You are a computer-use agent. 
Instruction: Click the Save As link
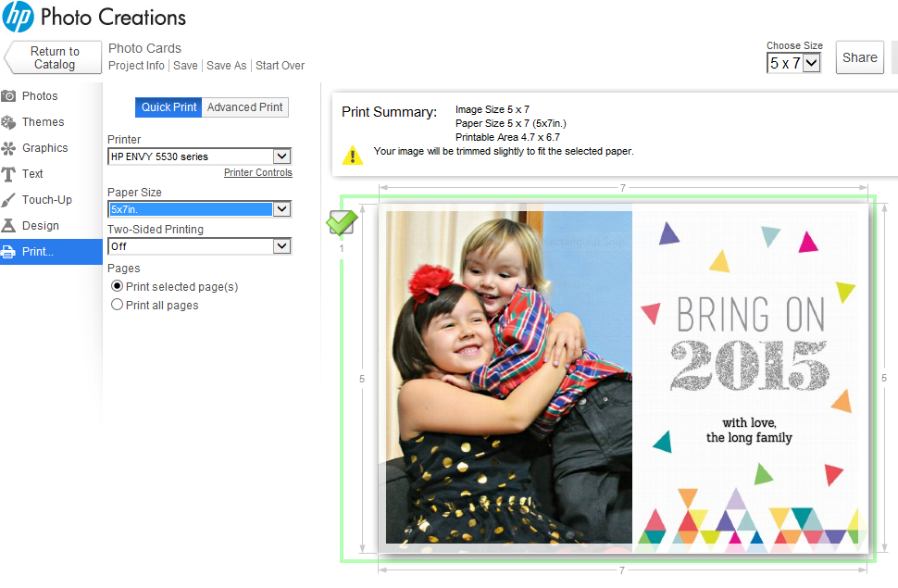coord(226,66)
